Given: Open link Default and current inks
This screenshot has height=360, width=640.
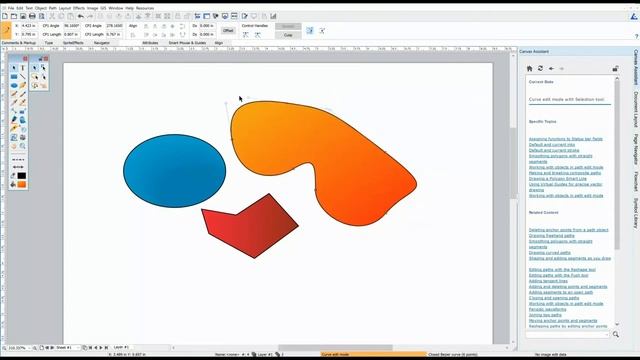Looking at the screenshot, I should tap(552, 144).
